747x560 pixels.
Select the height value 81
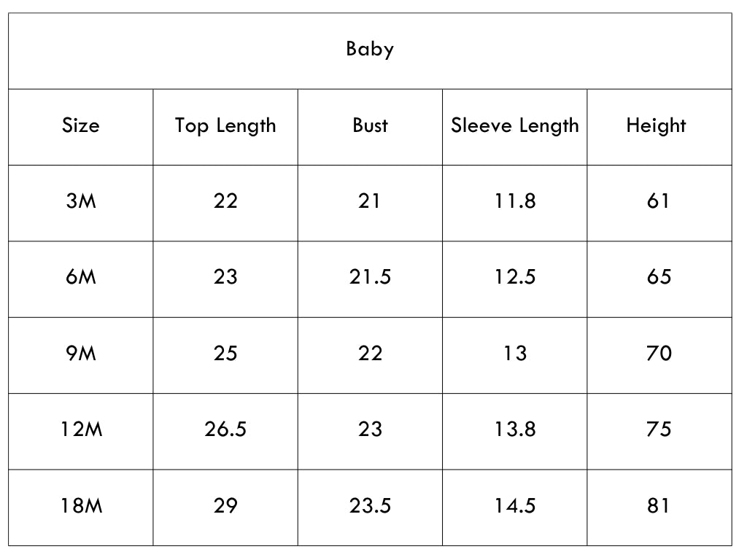(659, 505)
